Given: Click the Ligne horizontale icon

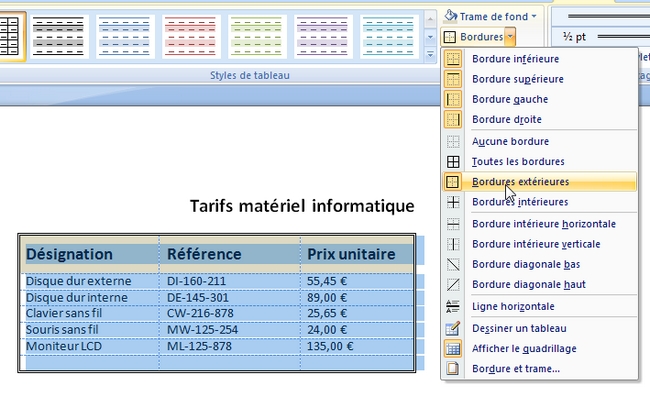Looking at the screenshot, I should click(453, 307).
